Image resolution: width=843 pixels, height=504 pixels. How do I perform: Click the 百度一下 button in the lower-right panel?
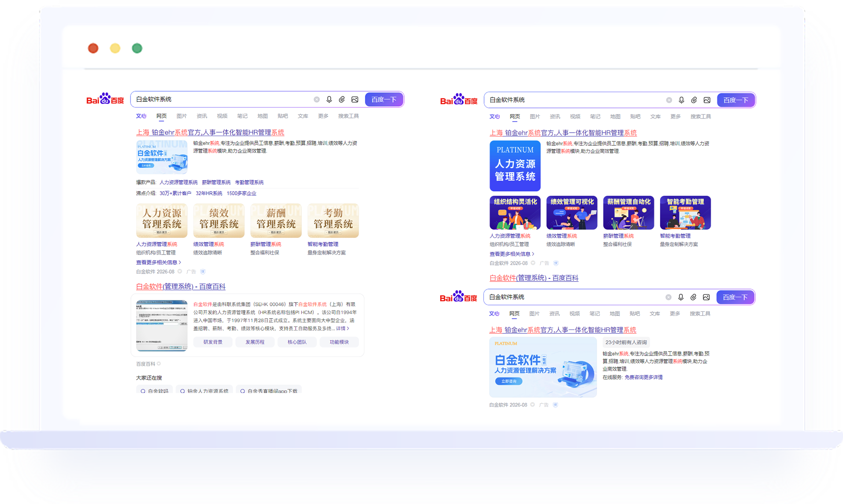[x=735, y=297]
